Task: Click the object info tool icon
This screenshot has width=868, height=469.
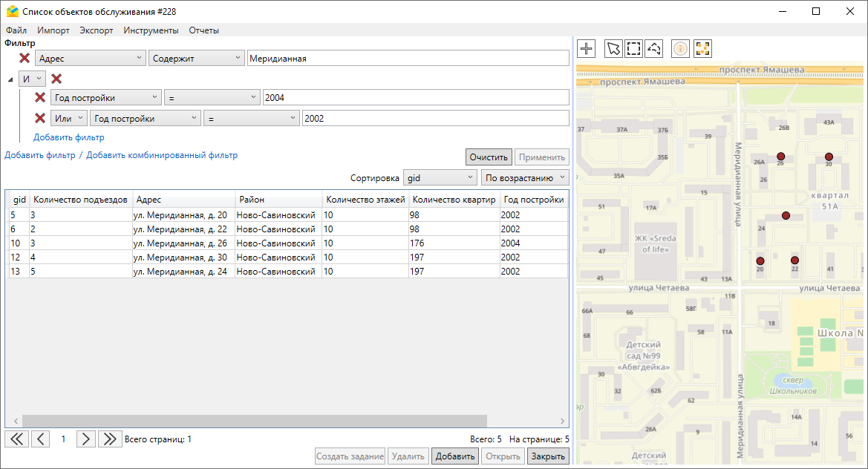Action: [680, 49]
